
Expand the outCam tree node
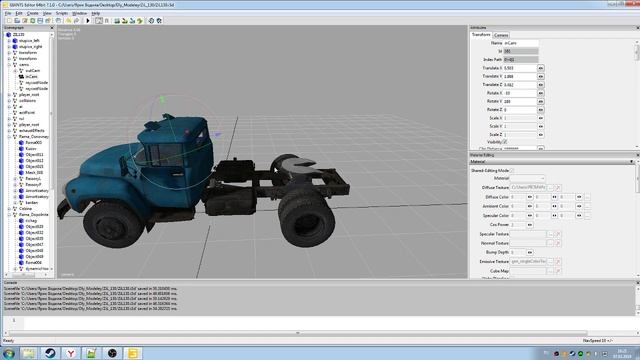(x=15, y=71)
